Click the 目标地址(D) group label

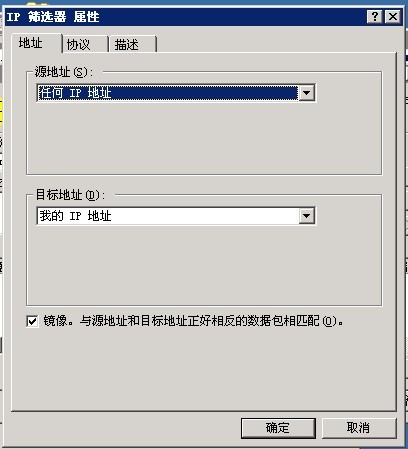pyautogui.click(x=70, y=195)
